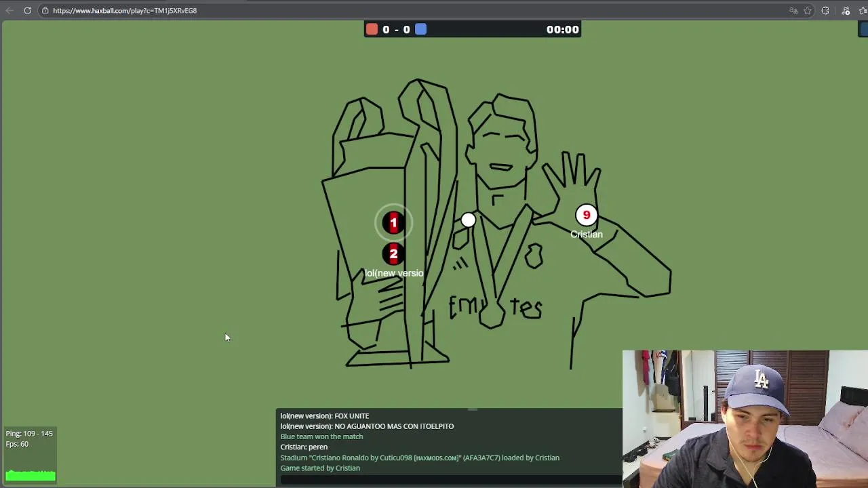Click red player disc number 2

click(x=393, y=254)
